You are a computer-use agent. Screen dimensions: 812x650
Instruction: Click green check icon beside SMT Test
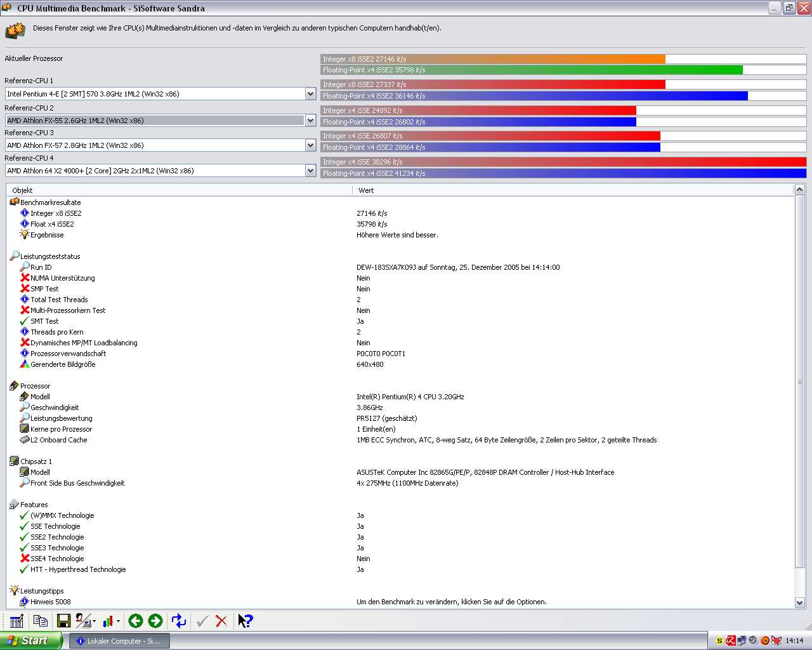coord(25,321)
